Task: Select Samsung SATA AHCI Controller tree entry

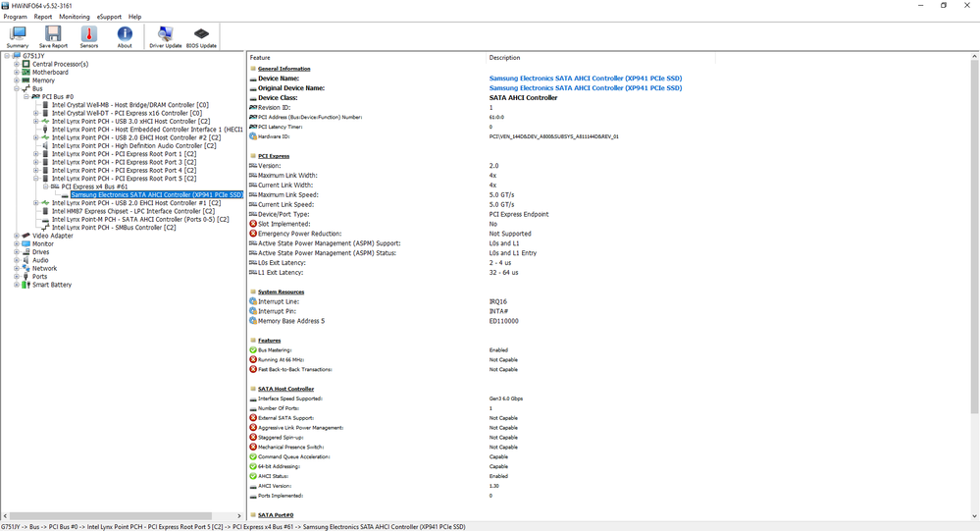Action: [x=157, y=194]
